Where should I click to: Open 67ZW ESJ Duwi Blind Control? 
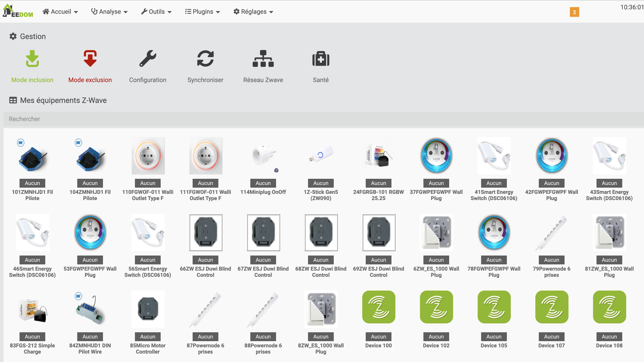(263, 232)
